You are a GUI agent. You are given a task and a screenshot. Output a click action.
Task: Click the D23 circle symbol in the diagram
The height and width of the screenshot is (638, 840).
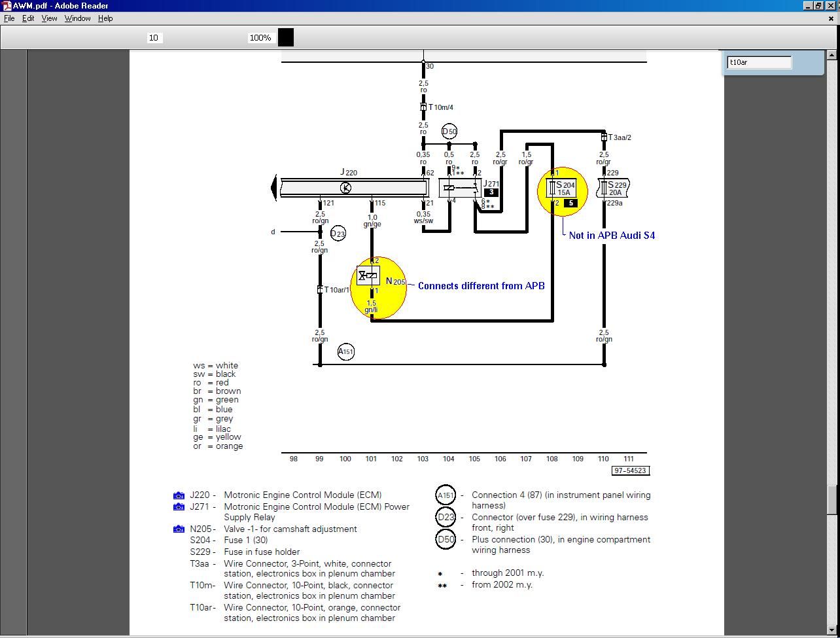click(x=338, y=233)
